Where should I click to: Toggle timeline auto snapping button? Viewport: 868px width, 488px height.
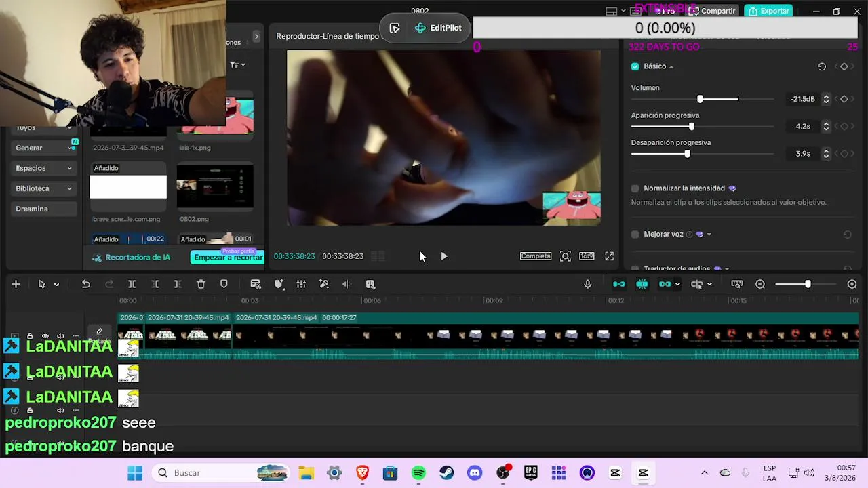(642, 284)
